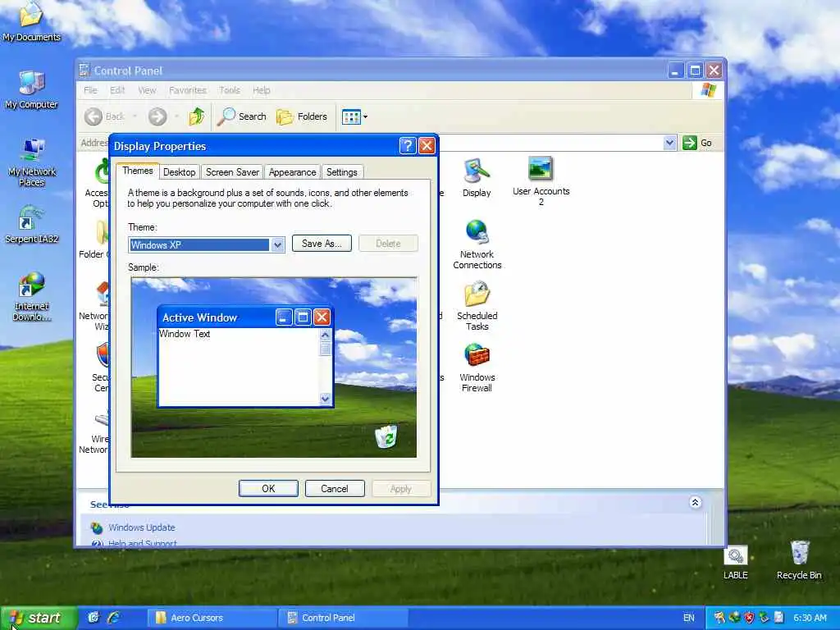Open the Edit menu

click(117, 90)
